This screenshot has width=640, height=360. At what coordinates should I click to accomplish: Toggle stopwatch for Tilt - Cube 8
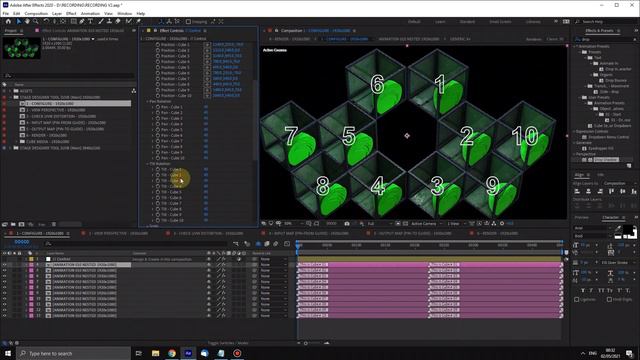[158, 209]
